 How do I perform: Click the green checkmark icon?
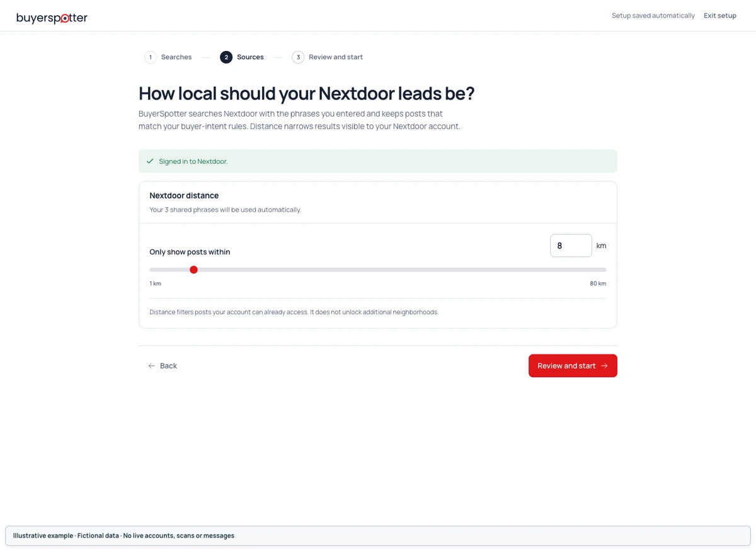[x=150, y=161]
